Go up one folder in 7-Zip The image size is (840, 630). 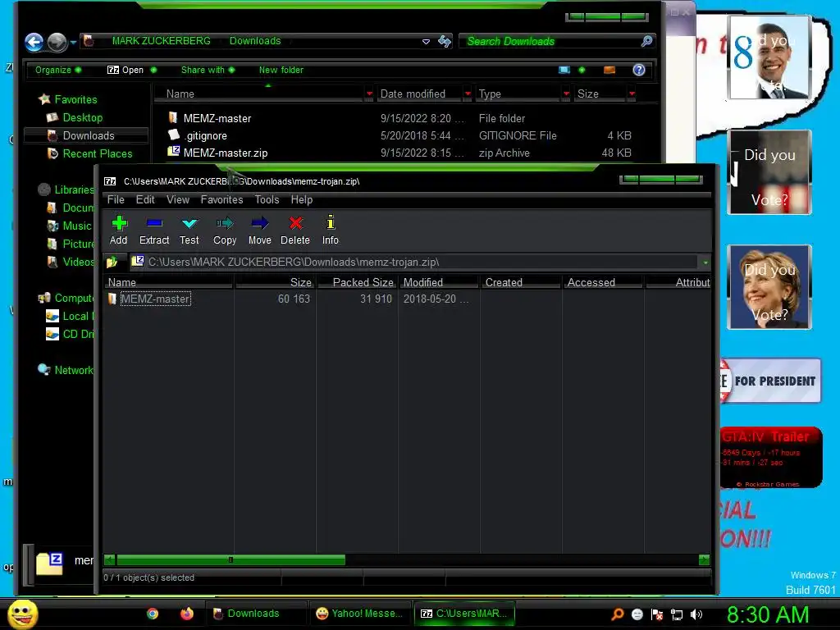coord(112,262)
